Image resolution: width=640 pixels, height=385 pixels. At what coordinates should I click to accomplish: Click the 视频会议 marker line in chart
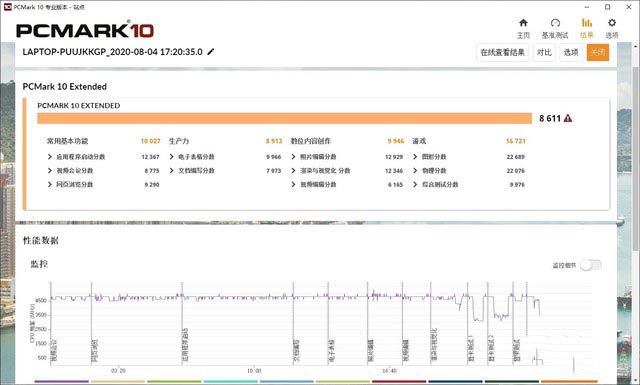[x=51, y=323]
